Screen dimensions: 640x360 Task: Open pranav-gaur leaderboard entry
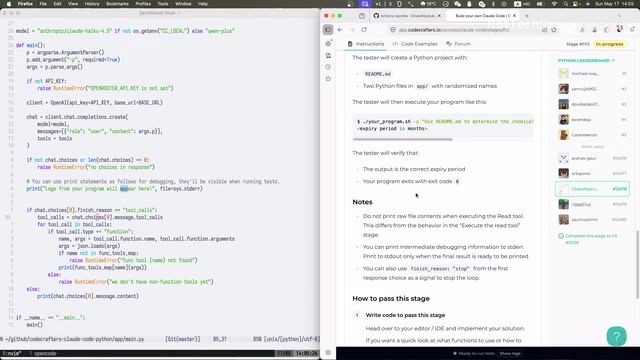click(x=592, y=158)
